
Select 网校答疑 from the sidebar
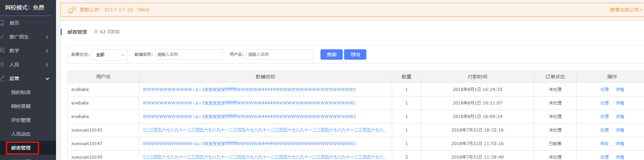click(21, 106)
